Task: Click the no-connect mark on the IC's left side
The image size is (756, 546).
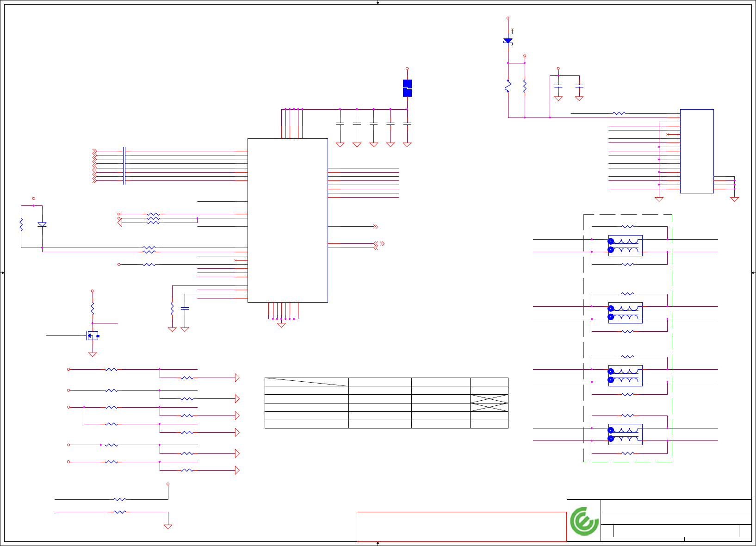Action: click(x=235, y=260)
